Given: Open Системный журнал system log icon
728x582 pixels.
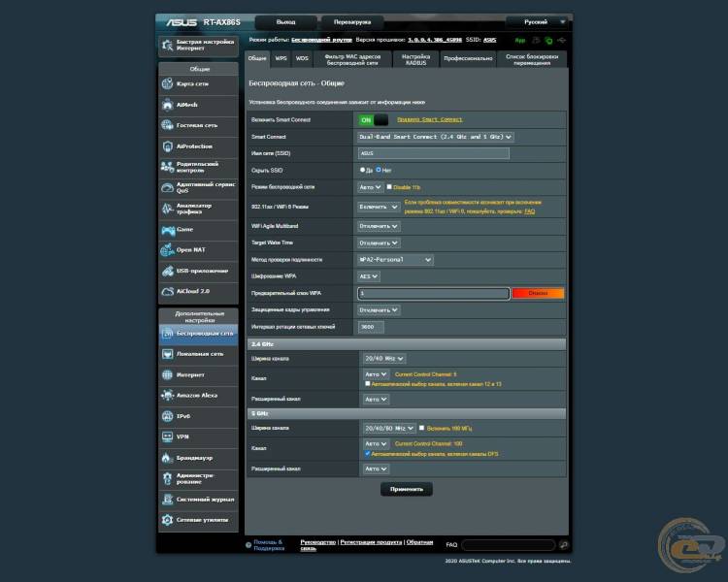Looking at the screenshot, I should point(167,500).
